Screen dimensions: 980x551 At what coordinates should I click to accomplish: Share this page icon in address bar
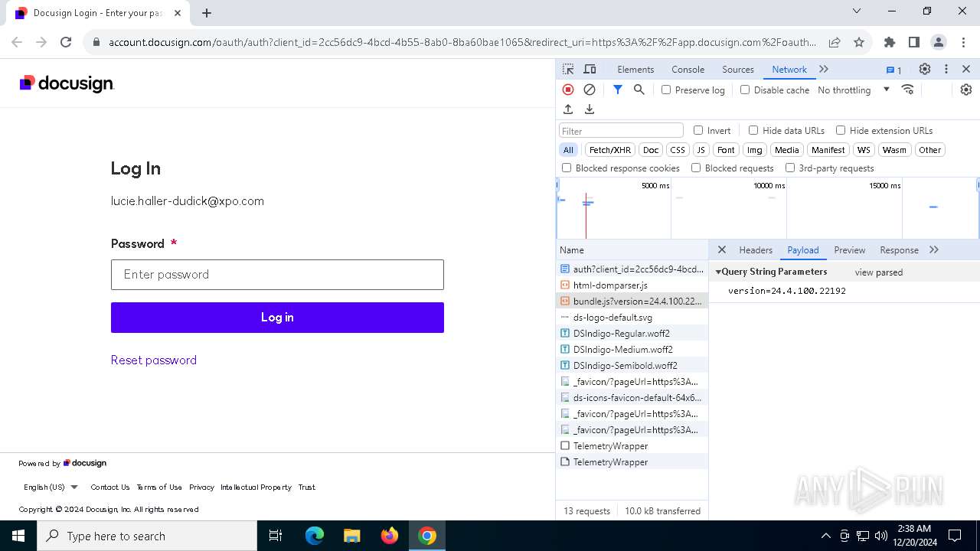(835, 43)
